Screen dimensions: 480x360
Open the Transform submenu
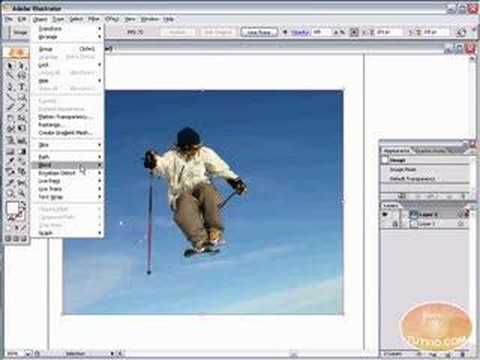[x=67, y=29]
